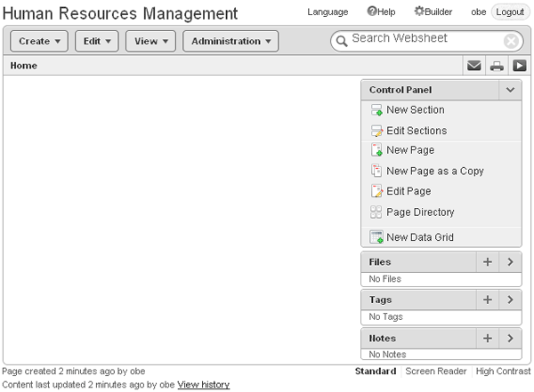Collapse the Control Panel section
The image size is (534, 392).
510,90
